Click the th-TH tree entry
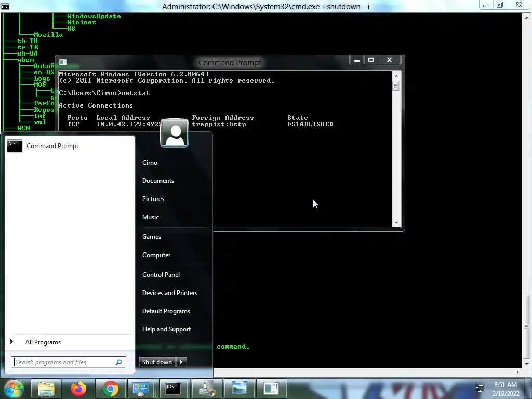Image resolution: width=532 pixels, height=399 pixels. [28, 41]
